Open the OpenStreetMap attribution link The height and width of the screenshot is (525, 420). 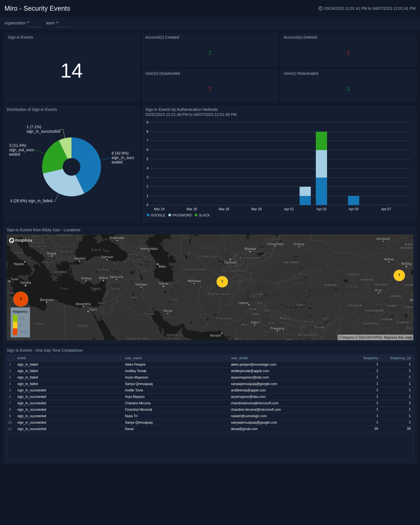pos(369,337)
